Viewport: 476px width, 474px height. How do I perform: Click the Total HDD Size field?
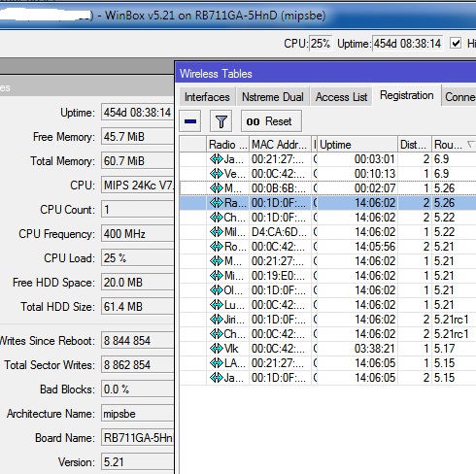pos(138,307)
